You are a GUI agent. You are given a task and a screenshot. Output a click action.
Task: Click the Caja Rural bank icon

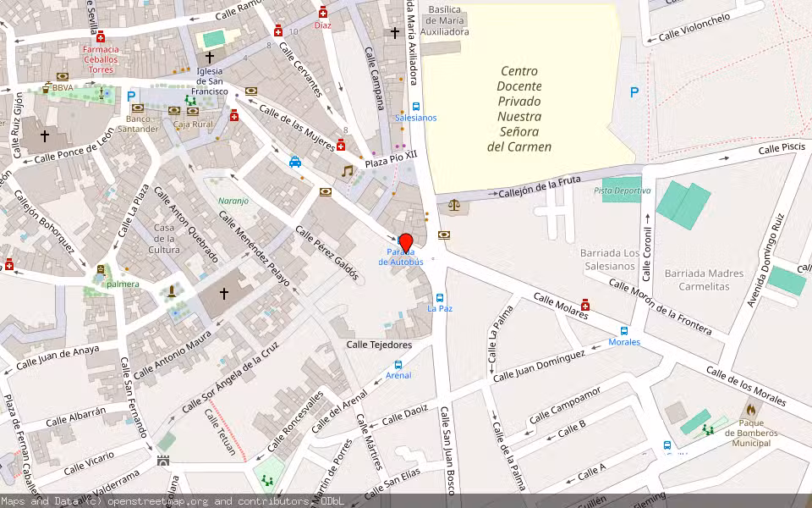[x=192, y=111]
